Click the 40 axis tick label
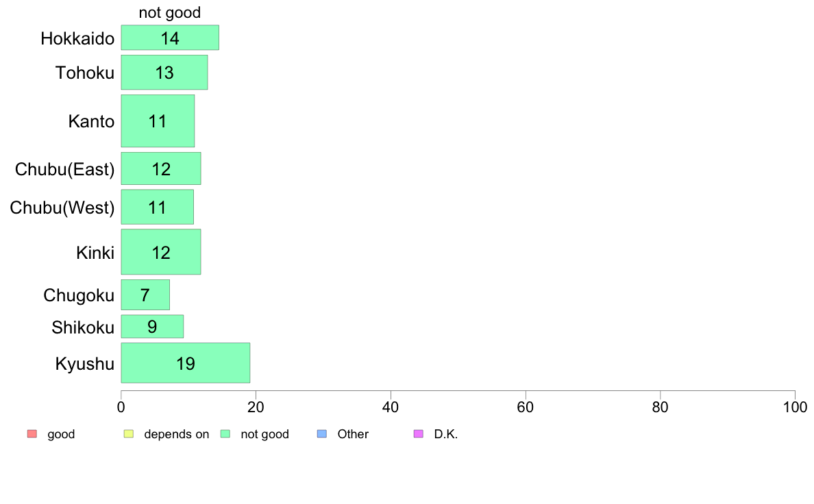814x504 pixels. [391, 407]
